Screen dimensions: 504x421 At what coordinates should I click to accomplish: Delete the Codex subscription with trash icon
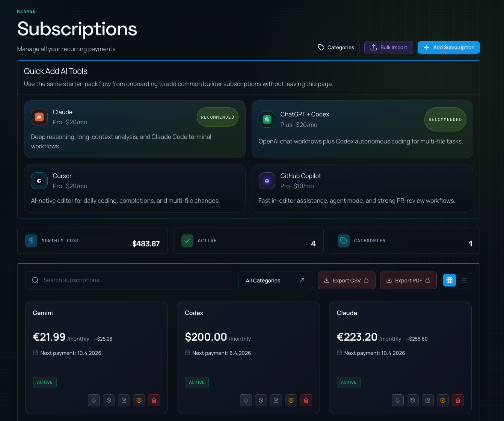coord(306,400)
